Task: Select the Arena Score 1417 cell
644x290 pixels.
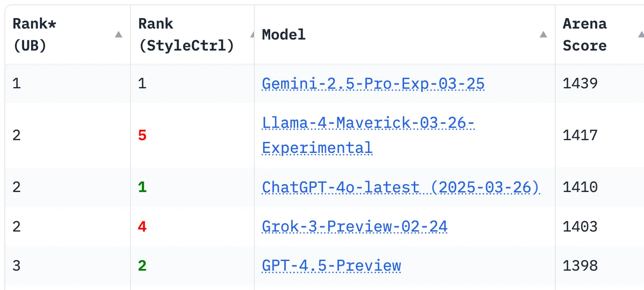Action: (600, 135)
